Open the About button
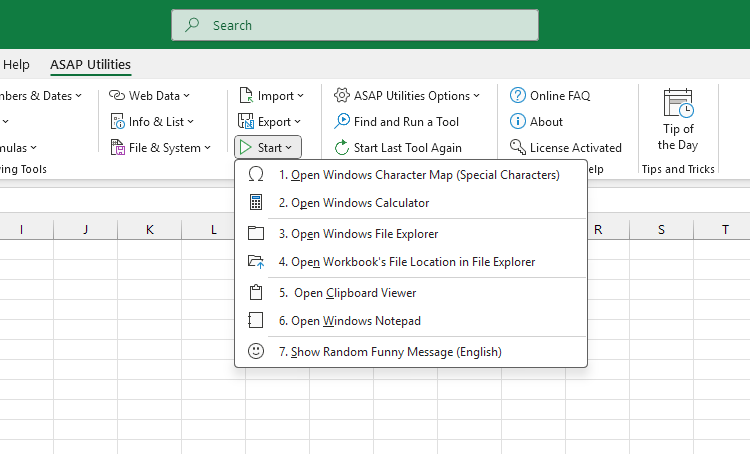 (x=537, y=122)
